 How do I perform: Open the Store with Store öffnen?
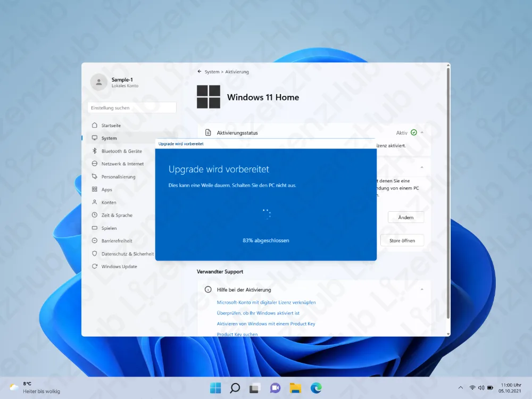click(402, 240)
